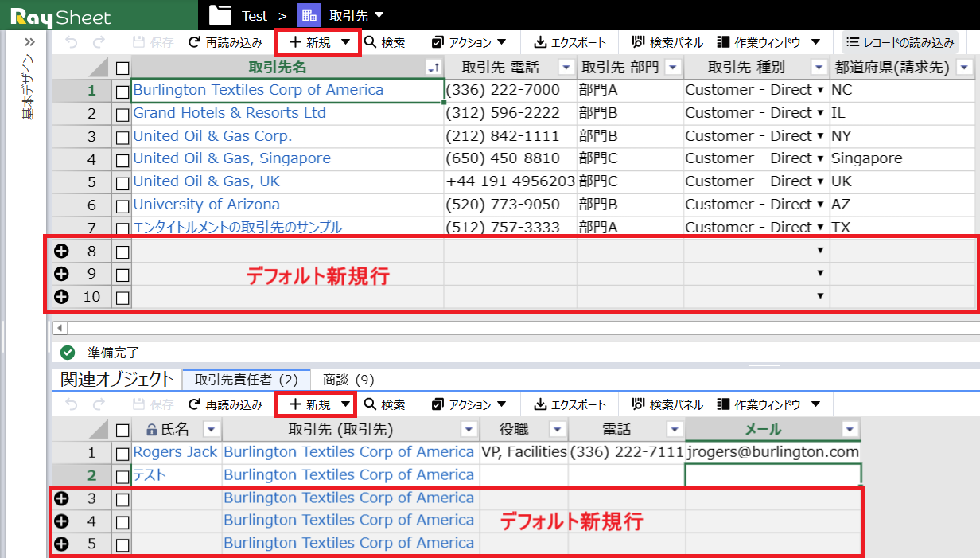
Task: Click plus icon on new row 10
Action: tap(61, 297)
